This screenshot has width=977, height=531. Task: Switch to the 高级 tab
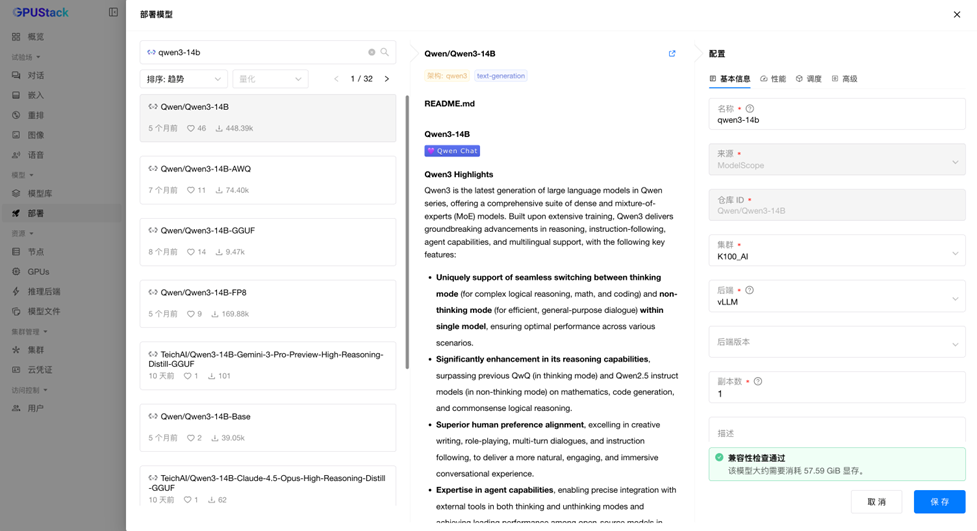tap(844, 79)
